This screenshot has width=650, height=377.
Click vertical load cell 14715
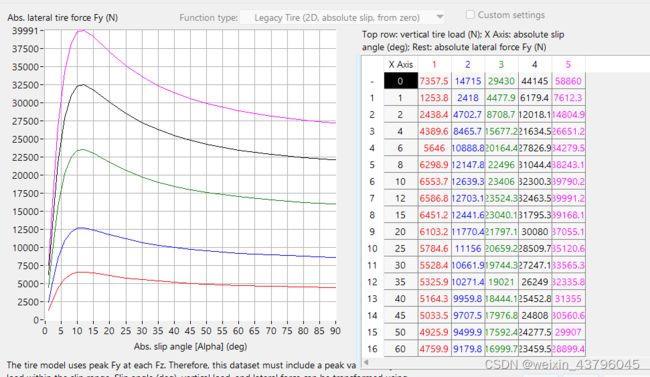pos(468,81)
